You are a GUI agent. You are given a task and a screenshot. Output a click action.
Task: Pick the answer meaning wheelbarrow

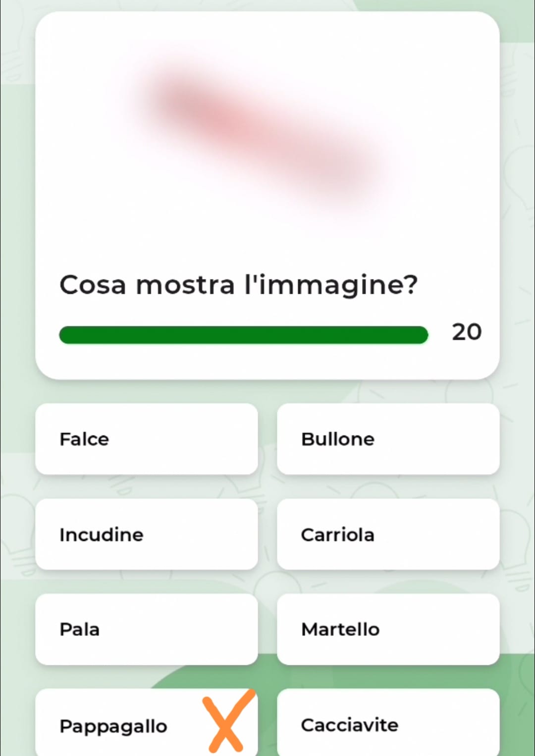tap(388, 534)
